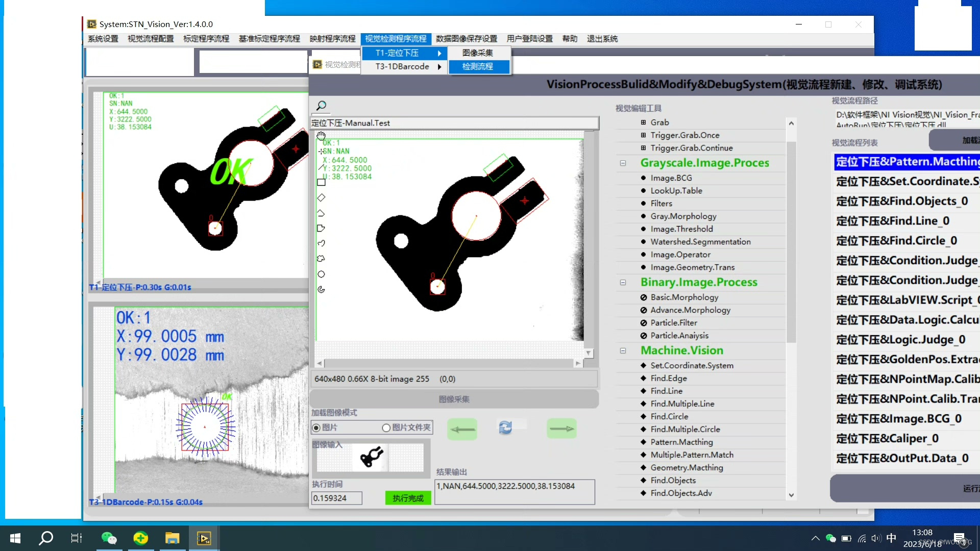The image size is (980, 551).
Task: Open the 帮助 menu
Action: [570, 39]
